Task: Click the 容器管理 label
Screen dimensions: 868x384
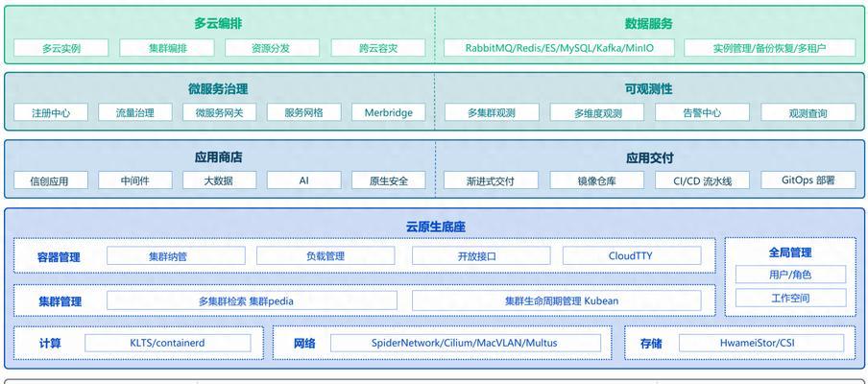Action: [60, 257]
